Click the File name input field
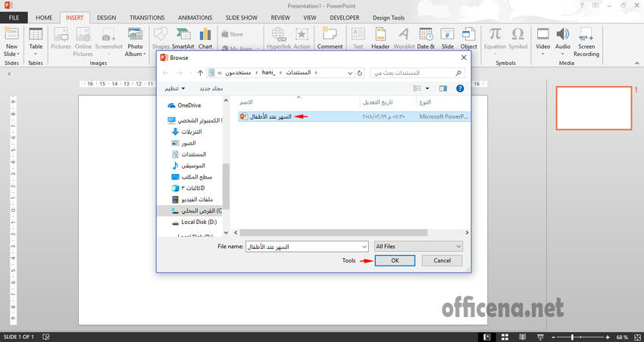644x342 pixels. (x=303, y=247)
